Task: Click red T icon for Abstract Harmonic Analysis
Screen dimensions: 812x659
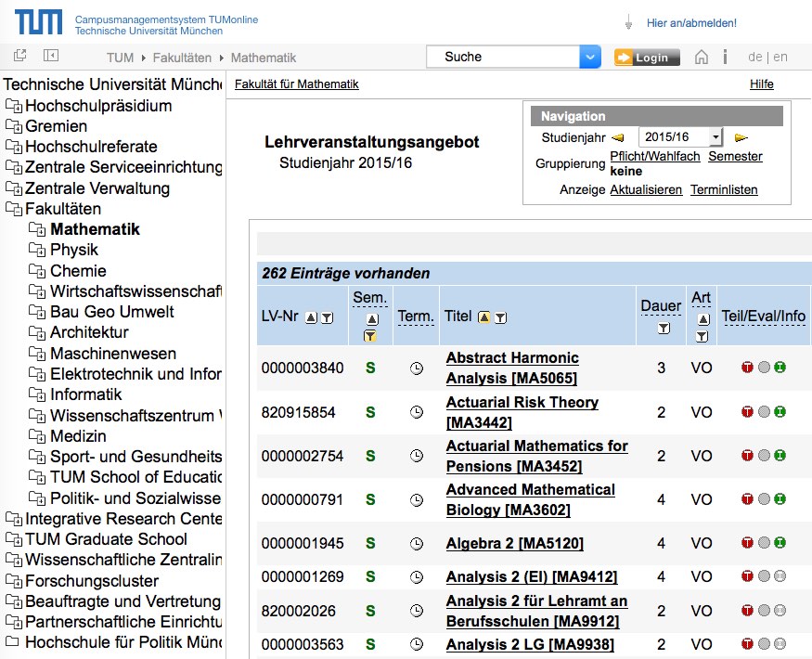Action: (x=747, y=368)
